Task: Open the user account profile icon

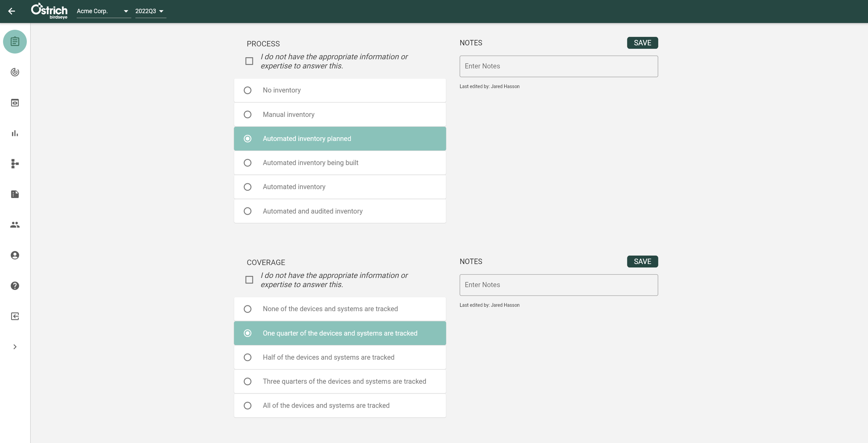Action: (15, 255)
